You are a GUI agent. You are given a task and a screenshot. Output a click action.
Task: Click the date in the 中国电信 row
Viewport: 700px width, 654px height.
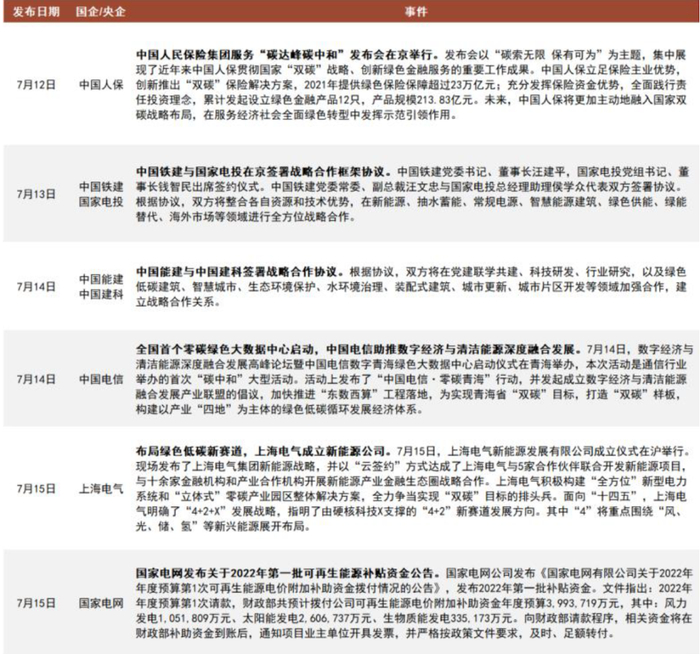36,379
